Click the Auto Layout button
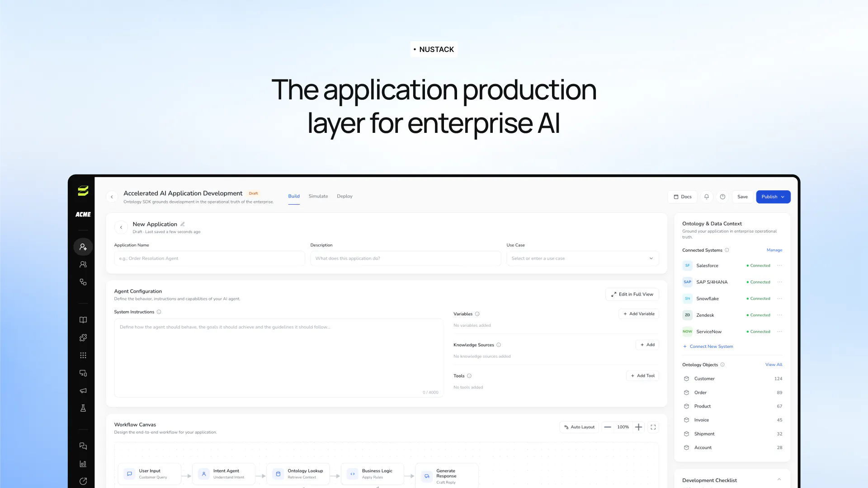 (579, 427)
